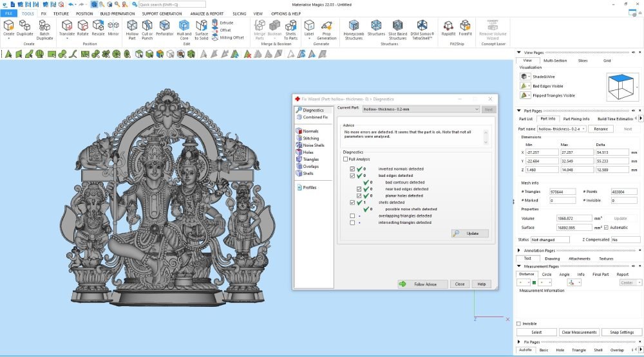This screenshot has height=357, width=644.
Task: Click the Rename part button
Action: (600, 129)
